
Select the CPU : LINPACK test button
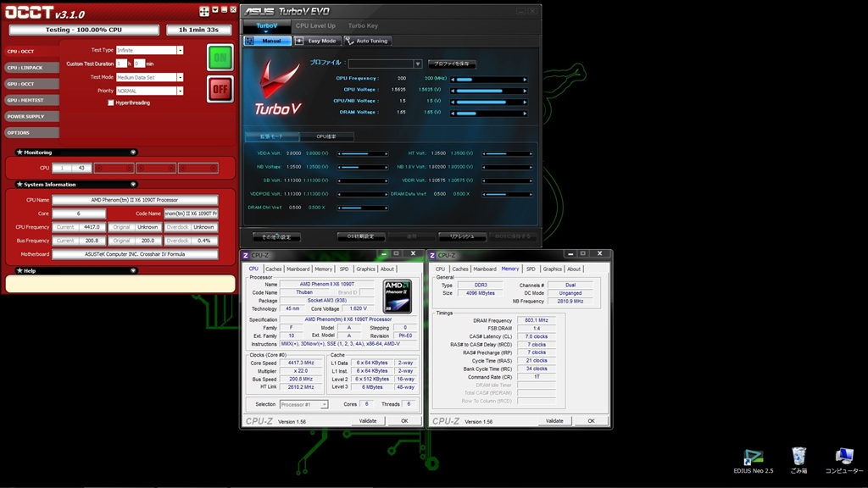point(31,68)
